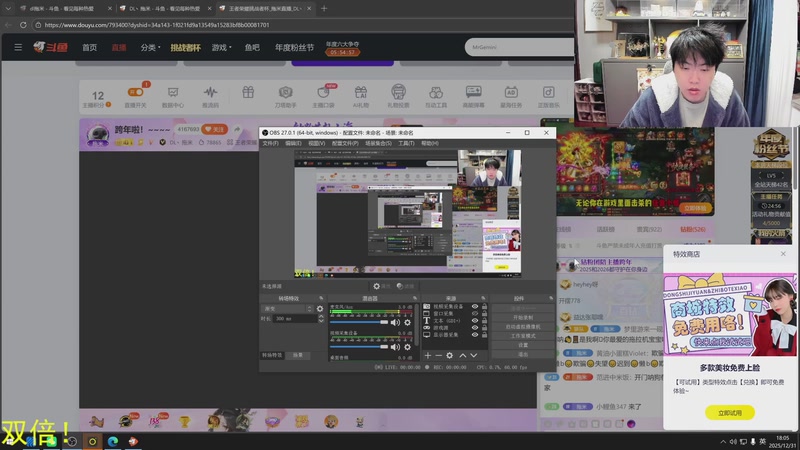
Task: Mute the 视频采集设备 mixer speaker icon
Action: click(395, 347)
